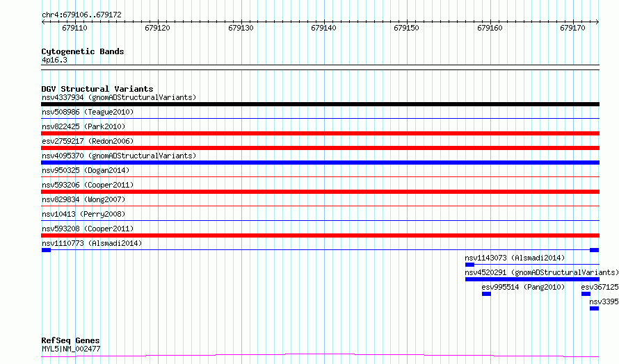Screen dimensions: 619x364
Task: Click left blue block of nsv1110773
Action: [46, 250]
